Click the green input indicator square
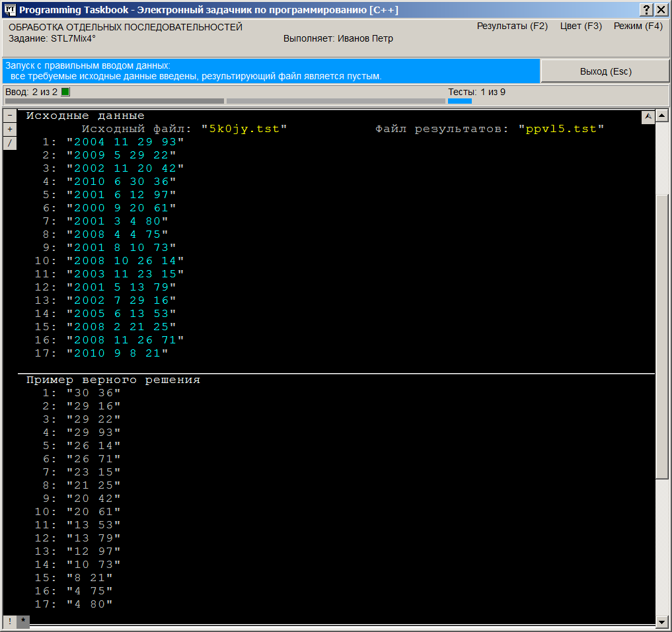The image size is (672, 632). click(x=65, y=92)
